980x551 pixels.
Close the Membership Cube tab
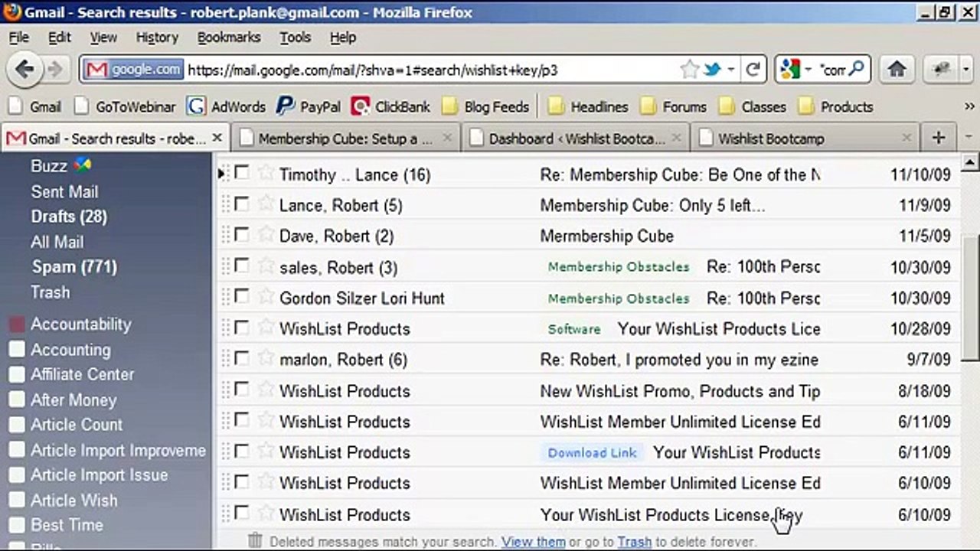click(447, 139)
